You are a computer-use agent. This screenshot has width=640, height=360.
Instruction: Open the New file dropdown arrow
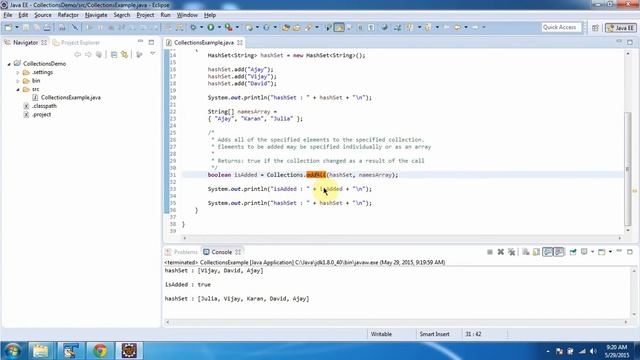pyautogui.click(x=17, y=27)
